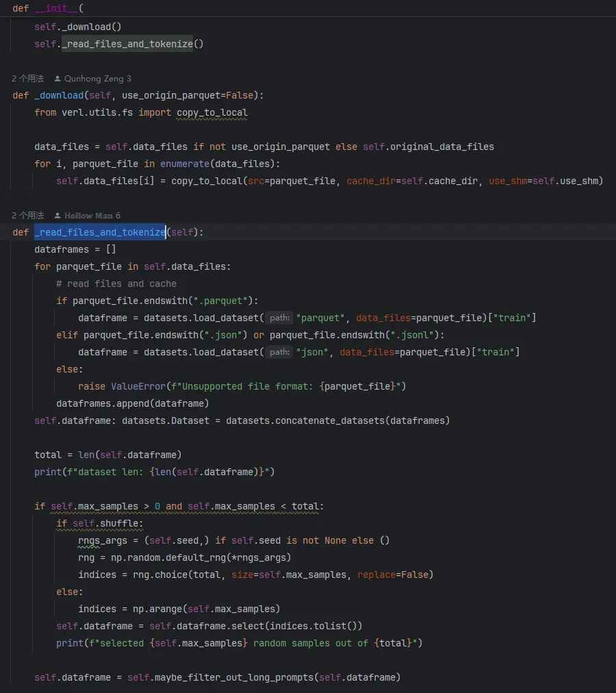The width and height of the screenshot is (616, 693).
Task: Open author annotation 'Hollow Man 6'
Action: (x=92, y=216)
